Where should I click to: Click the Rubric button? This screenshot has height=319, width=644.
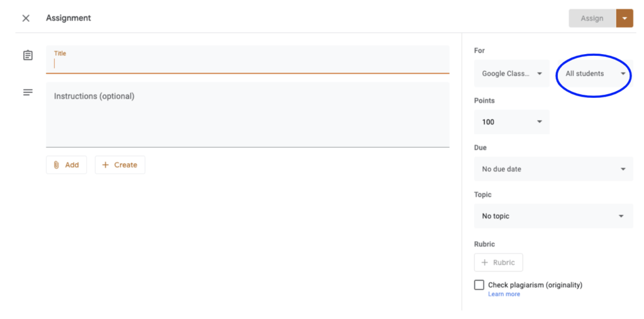click(x=498, y=262)
